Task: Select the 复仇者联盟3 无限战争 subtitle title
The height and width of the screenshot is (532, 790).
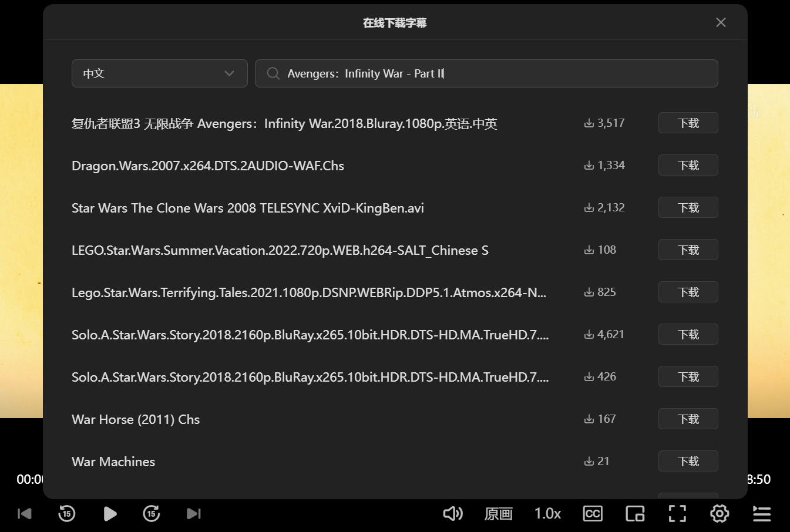Action: (x=284, y=123)
